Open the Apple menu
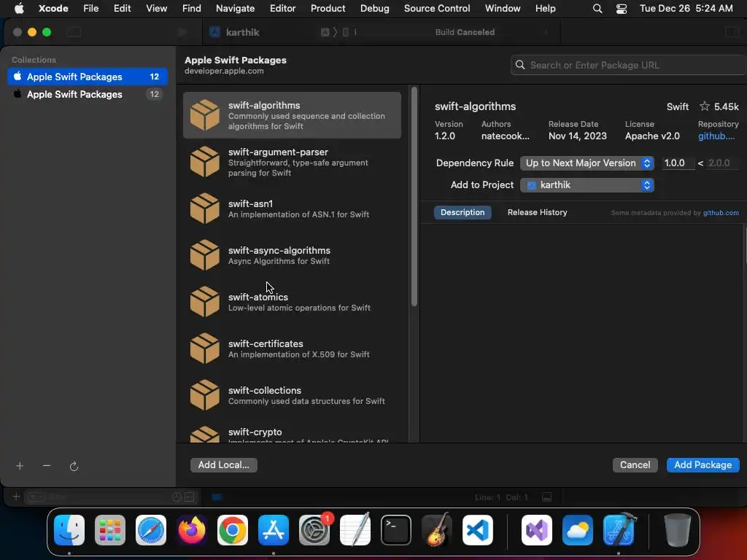 coord(19,9)
